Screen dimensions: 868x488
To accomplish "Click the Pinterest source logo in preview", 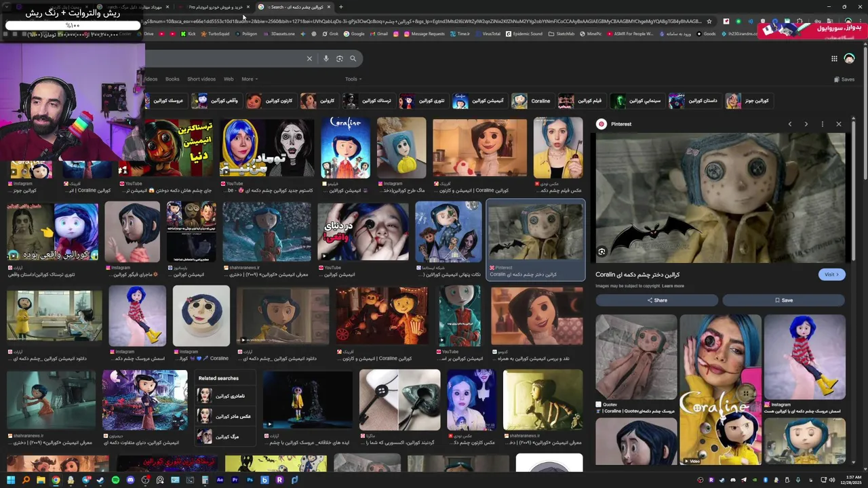I will pos(601,124).
